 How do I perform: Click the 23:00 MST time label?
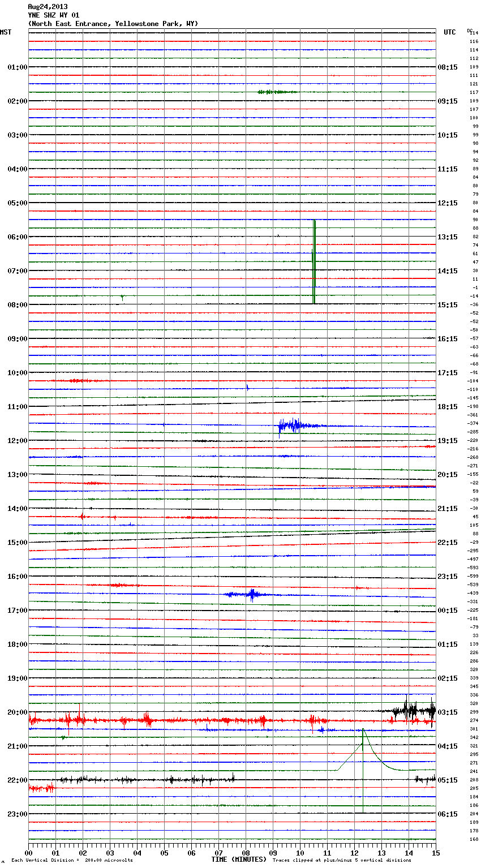(x=18, y=814)
